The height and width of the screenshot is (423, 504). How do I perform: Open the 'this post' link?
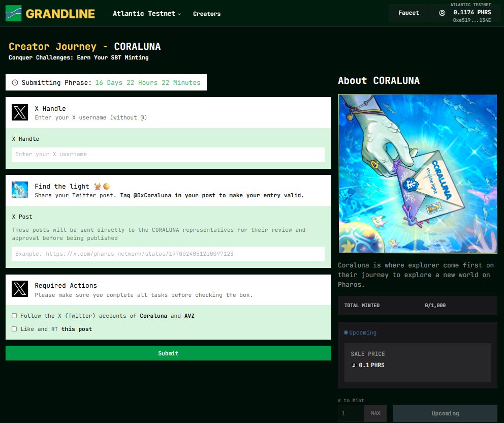(77, 329)
